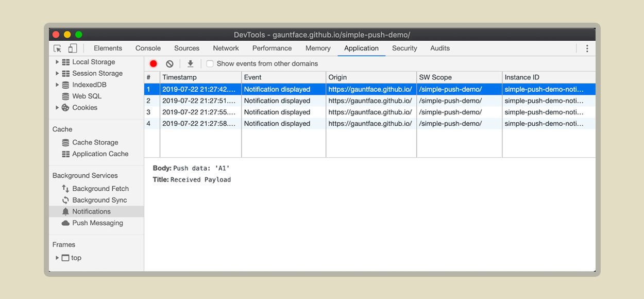Select Local Storage in the sidebar
Screen dimensions: 644x299
[x=94, y=62]
